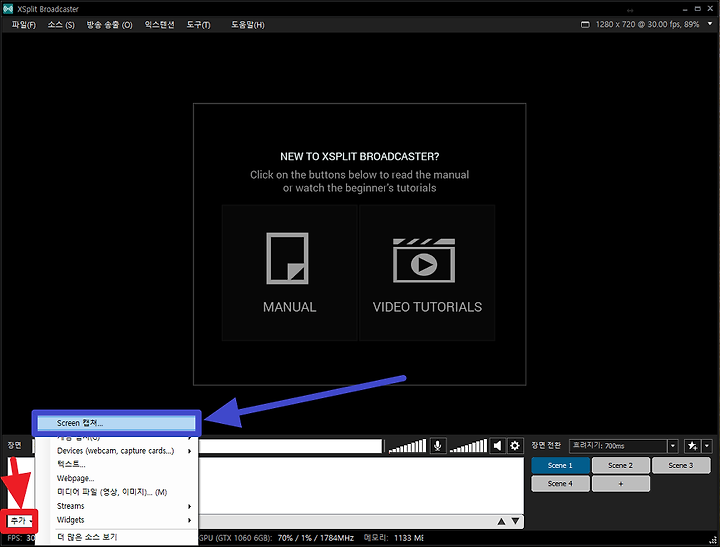This screenshot has width=720, height=547.
Task: Click the XSplit Broadcaster logo icon
Action: click(x=8, y=9)
